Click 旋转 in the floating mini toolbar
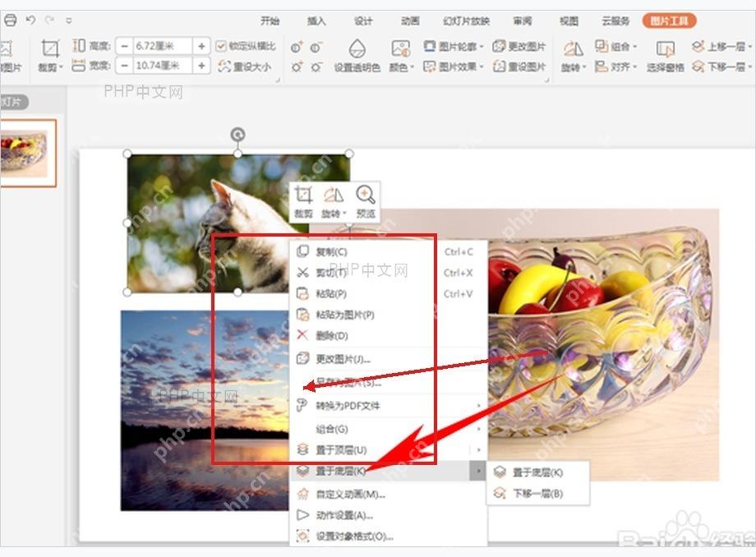 [x=334, y=201]
